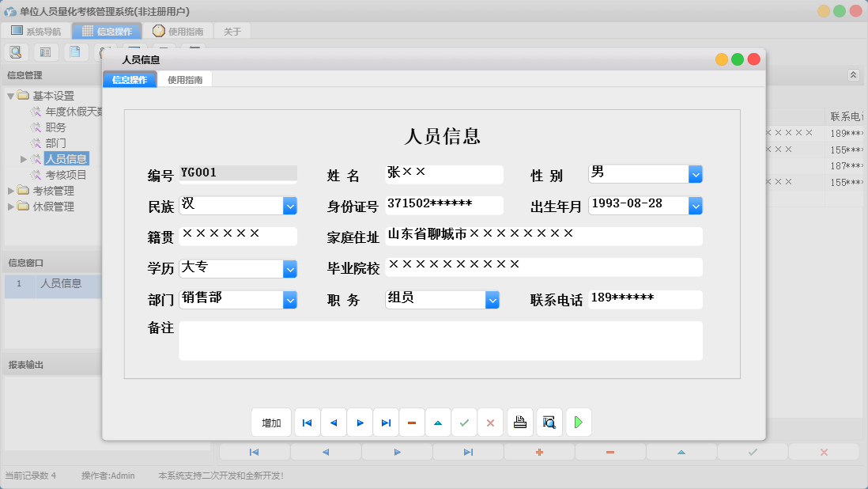
Task: Jump to last record using ▶| icon
Action: pyautogui.click(x=386, y=422)
